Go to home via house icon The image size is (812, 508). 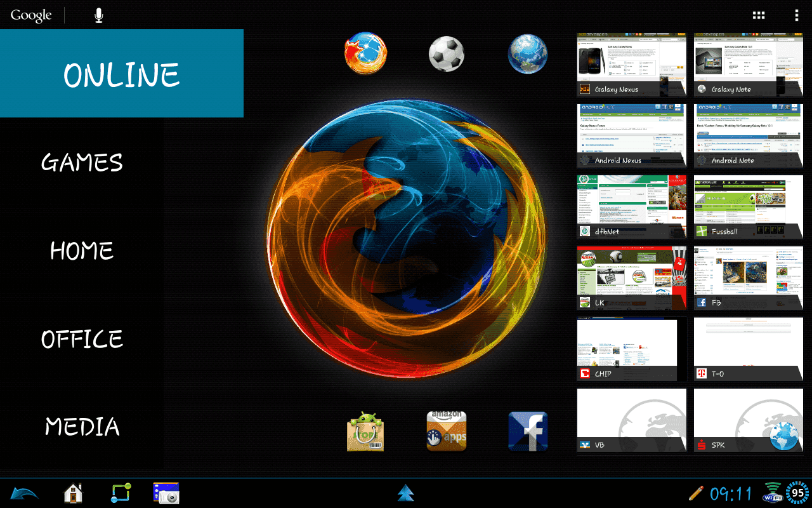(74, 493)
